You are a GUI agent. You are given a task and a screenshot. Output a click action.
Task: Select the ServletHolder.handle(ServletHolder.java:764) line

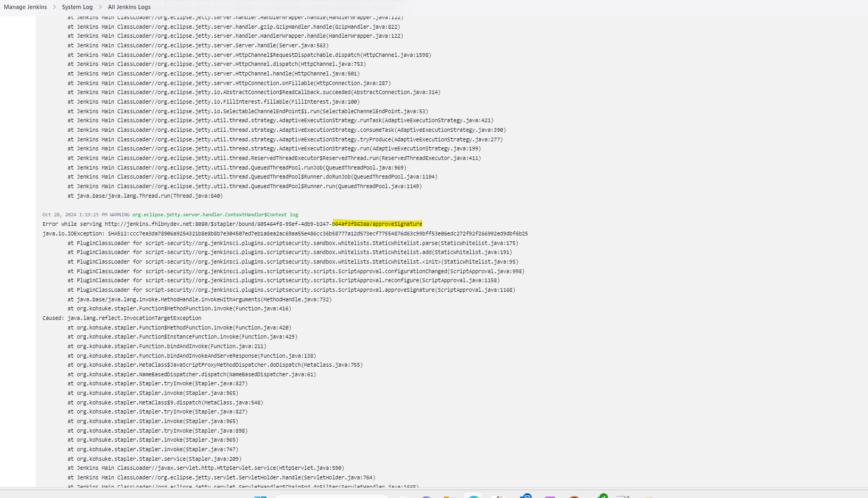(x=221, y=477)
